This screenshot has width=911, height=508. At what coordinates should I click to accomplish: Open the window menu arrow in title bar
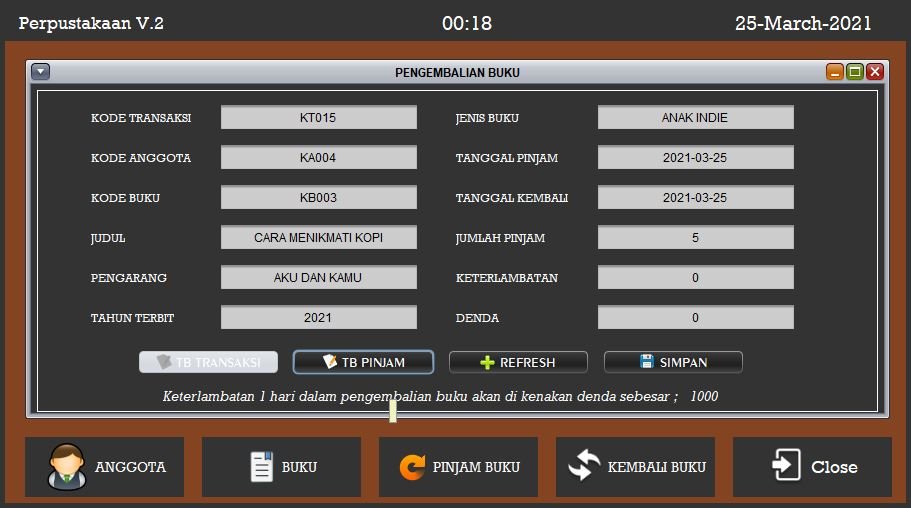pyautogui.click(x=40, y=72)
